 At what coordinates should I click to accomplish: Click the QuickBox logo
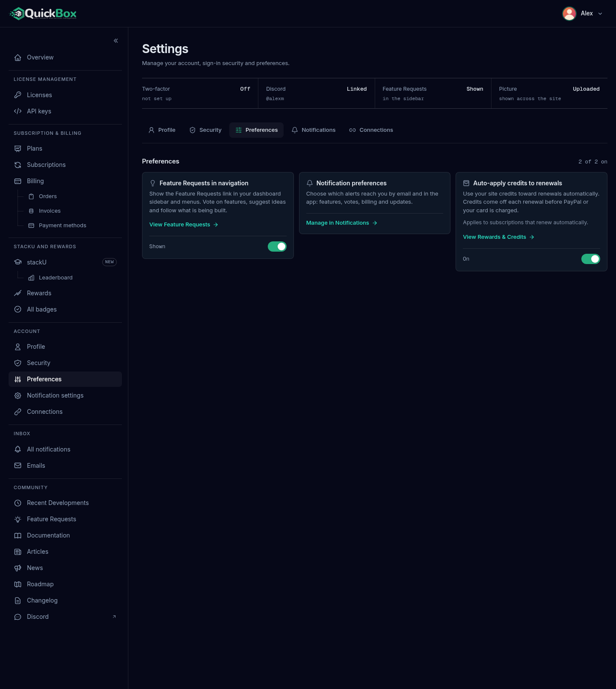(x=43, y=14)
